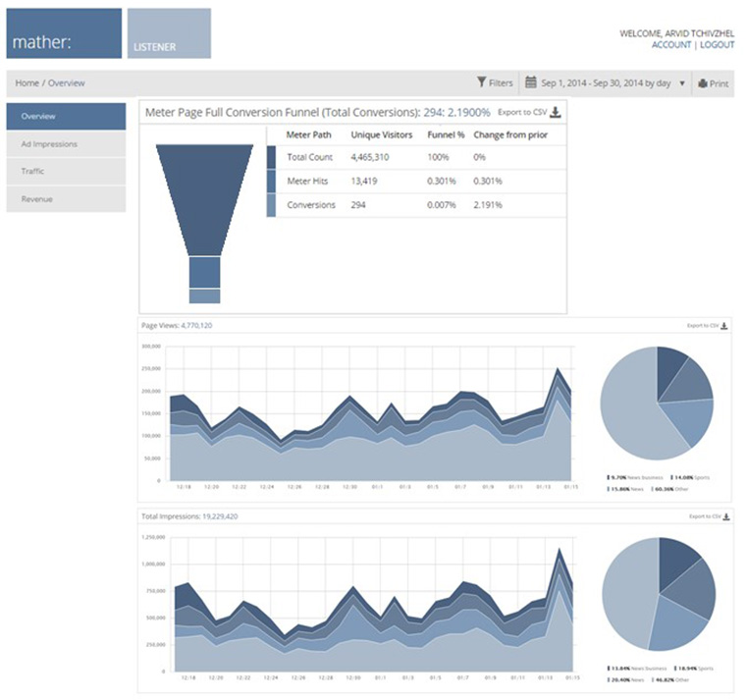
Task: Click the Meter Path column header
Action: [x=308, y=135]
